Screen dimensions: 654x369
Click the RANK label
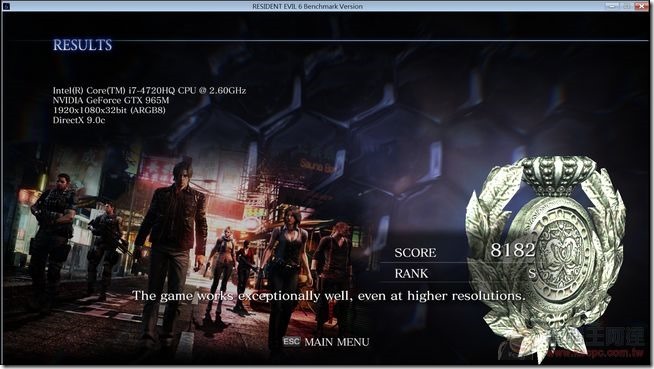(411, 274)
